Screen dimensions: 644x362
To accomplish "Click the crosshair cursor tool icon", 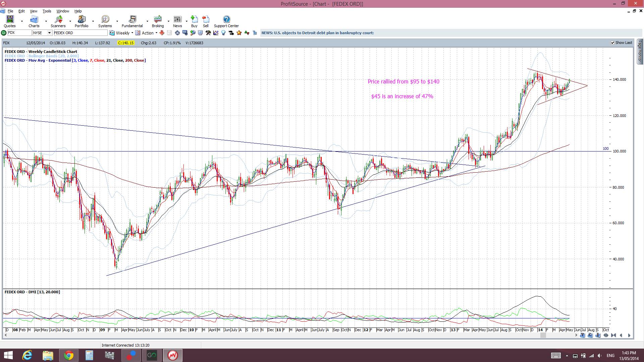I will point(177,33).
